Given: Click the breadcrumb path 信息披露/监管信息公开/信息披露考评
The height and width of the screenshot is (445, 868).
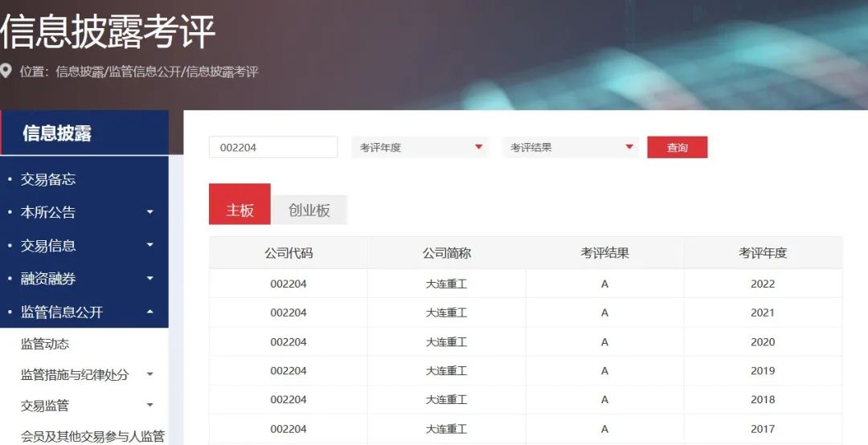Looking at the screenshot, I should [x=158, y=71].
